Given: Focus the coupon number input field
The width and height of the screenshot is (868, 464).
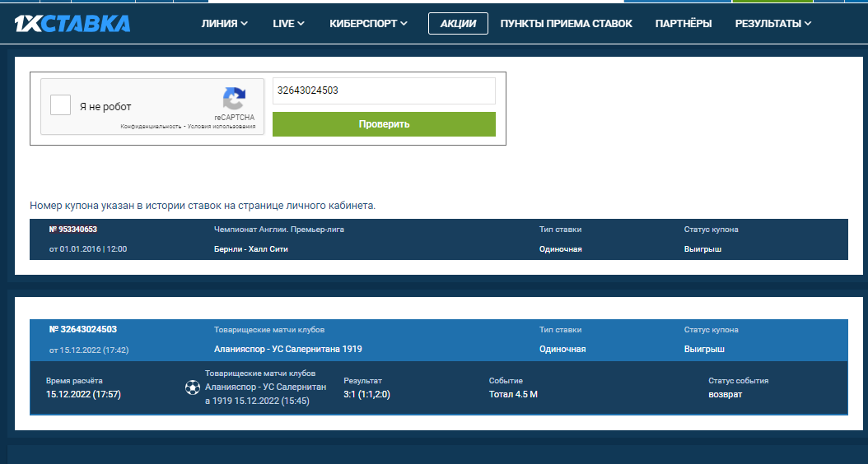Looking at the screenshot, I should coord(384,90).
